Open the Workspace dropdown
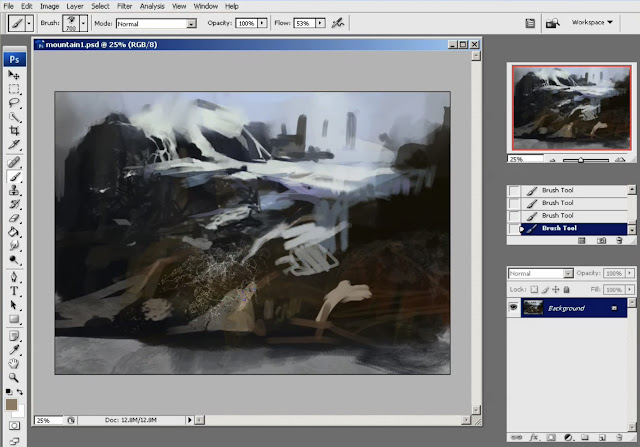 tap(592, 22)
